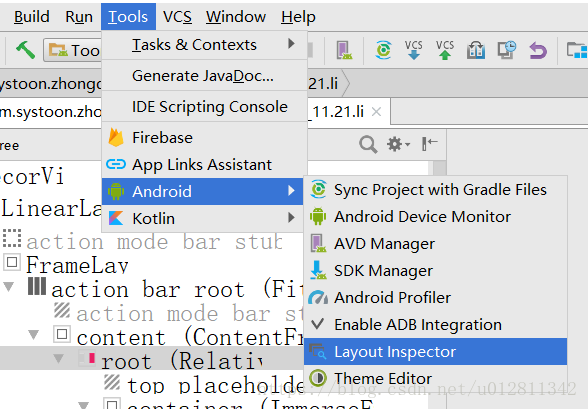This screenshot has height=409, width=588.
Task: Click the Layout Inspector icon
Action: [x=318, y=351]
